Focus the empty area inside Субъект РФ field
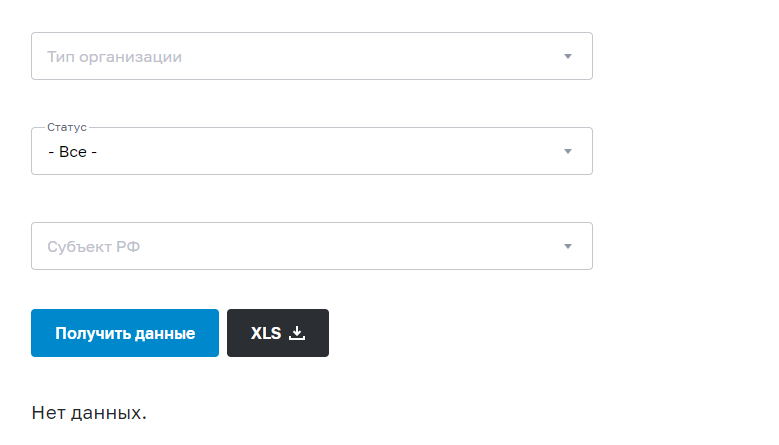The image size is (779, 445). tap(348, 246)
